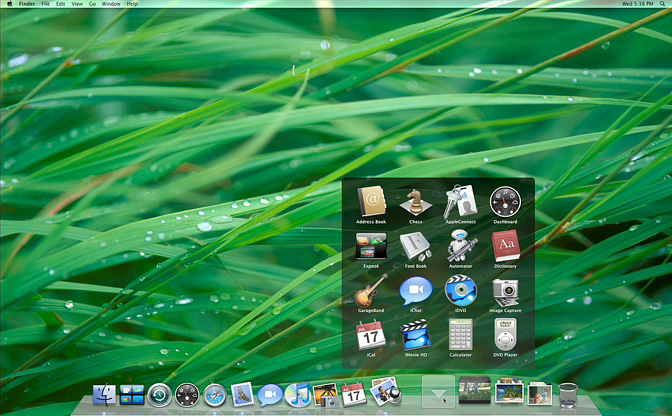This screenshot has height=416, width=672.
Task: Click the Spotlight search icon
Action: [x=664, y=4]
